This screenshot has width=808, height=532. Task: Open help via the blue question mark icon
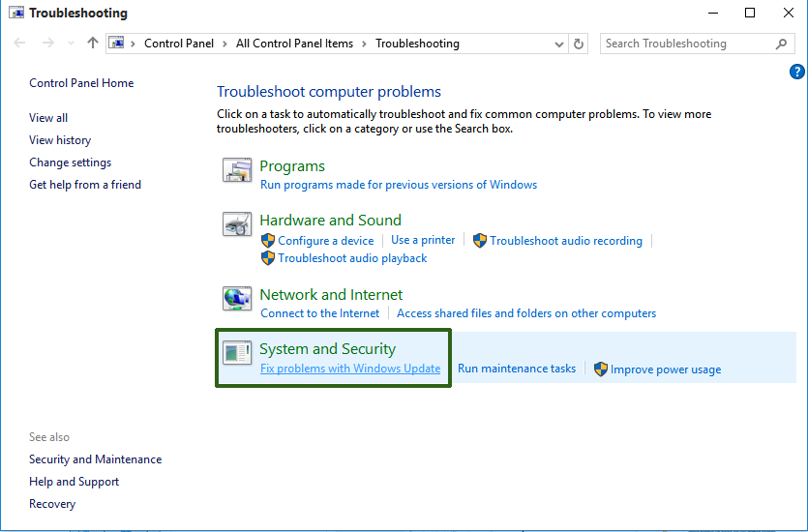(x=796, y=72)
